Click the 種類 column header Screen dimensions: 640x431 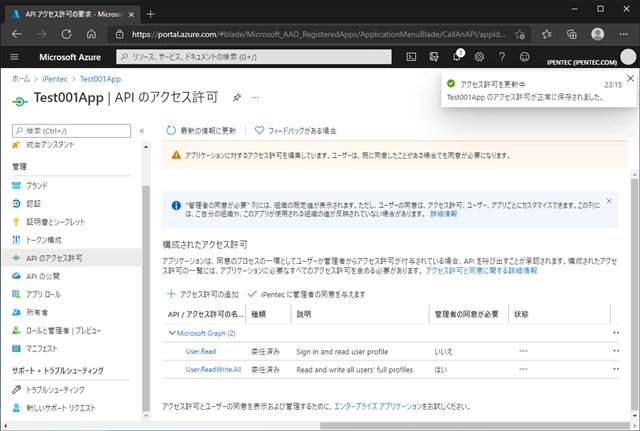tap(258, 314)
